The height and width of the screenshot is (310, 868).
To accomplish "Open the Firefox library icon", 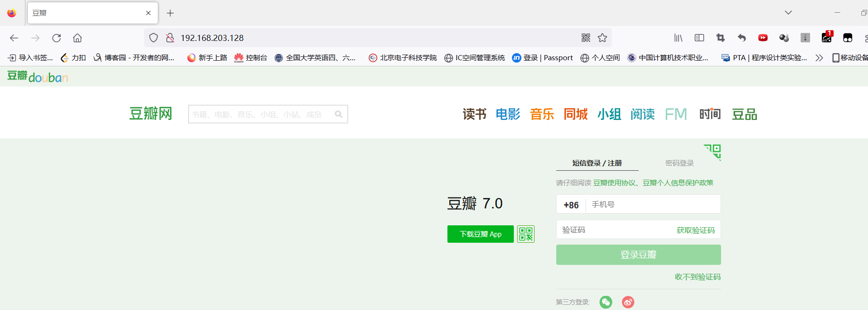I will click(x=678, y=38).
